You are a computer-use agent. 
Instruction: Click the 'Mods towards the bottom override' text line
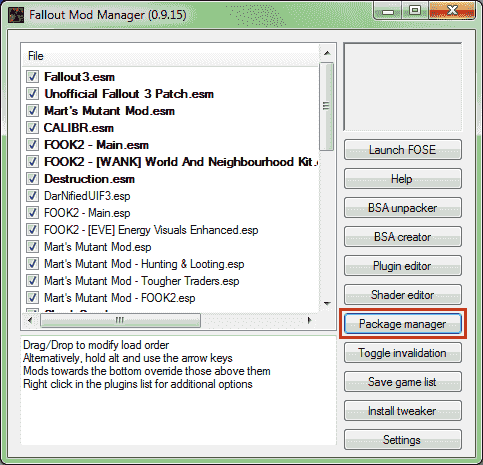coord(147,371)
